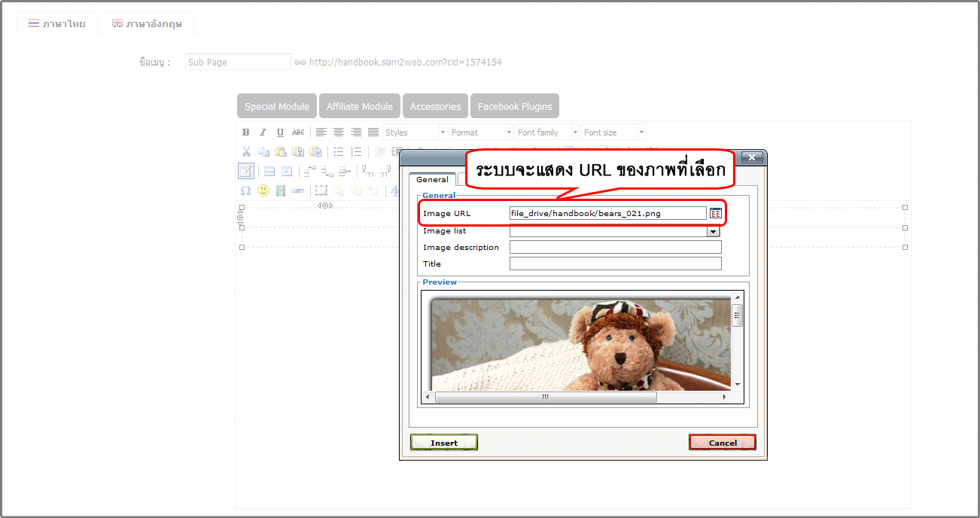Open the handbook.siam2web.com page link
Image resolution: width=980 pixels, height=518 pixels.
point(405,62)
